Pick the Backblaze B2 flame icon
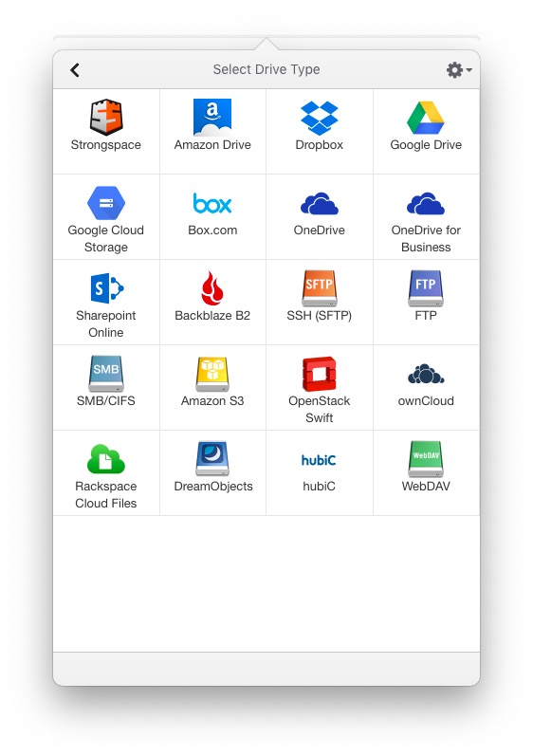This screenshot has width=533, height=756. coord(212,288)
